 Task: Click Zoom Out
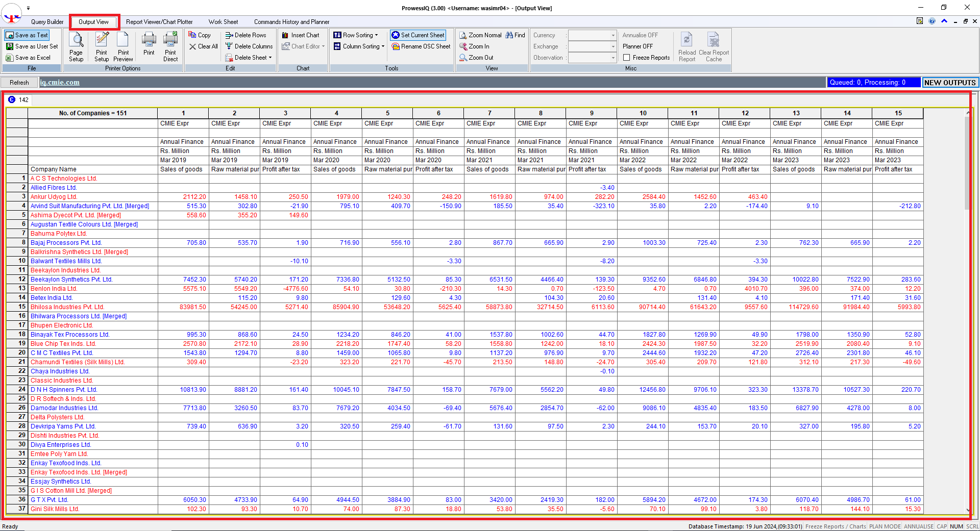476,58
